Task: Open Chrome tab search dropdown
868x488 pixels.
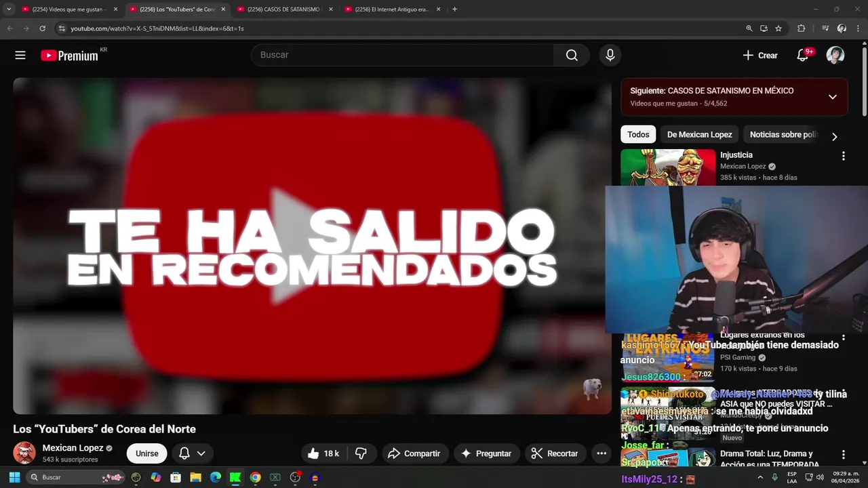Action: pos(9,9)
